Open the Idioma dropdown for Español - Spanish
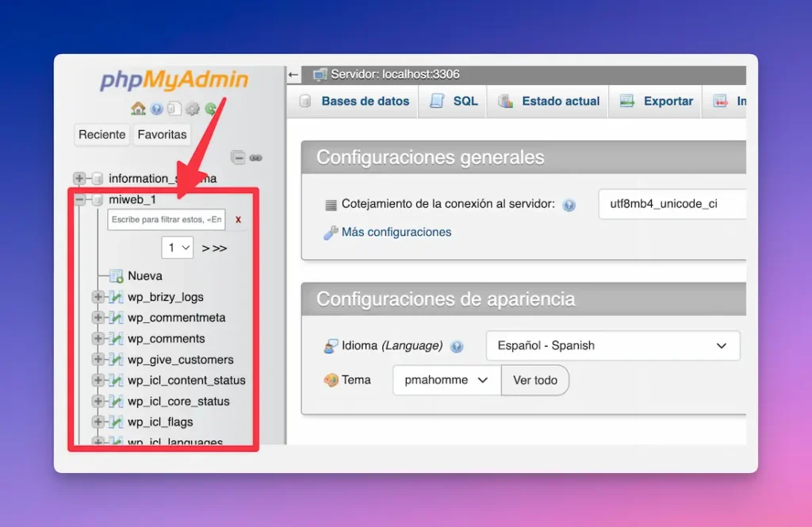The image size is (812, 527). point(612,345)
